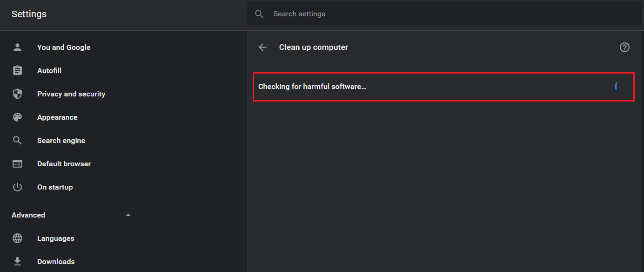Open the On startup settings page
644x272 pixels.
tap(55, 187)
